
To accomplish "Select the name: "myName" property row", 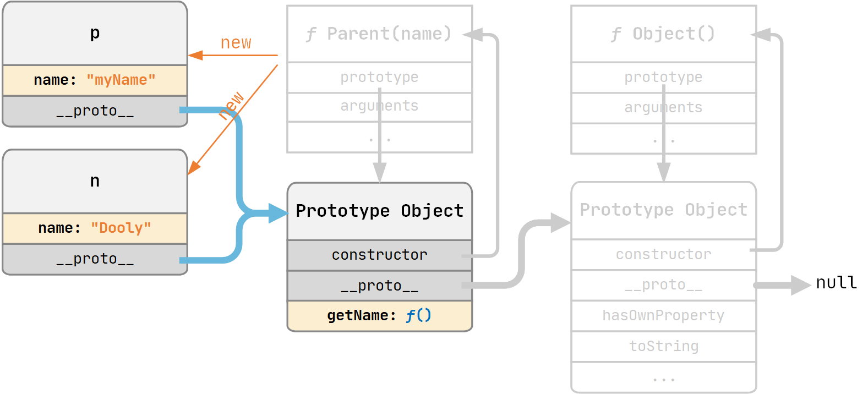I will click(95, 80).
